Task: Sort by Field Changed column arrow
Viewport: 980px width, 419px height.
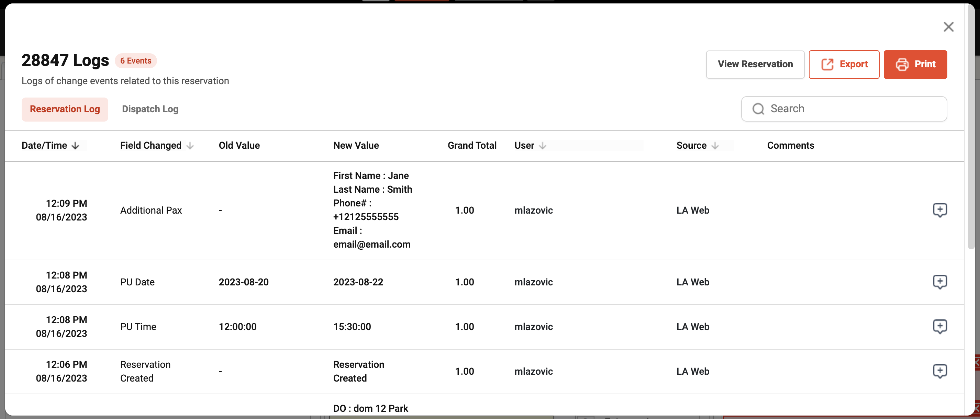Action: click(190, 146)
